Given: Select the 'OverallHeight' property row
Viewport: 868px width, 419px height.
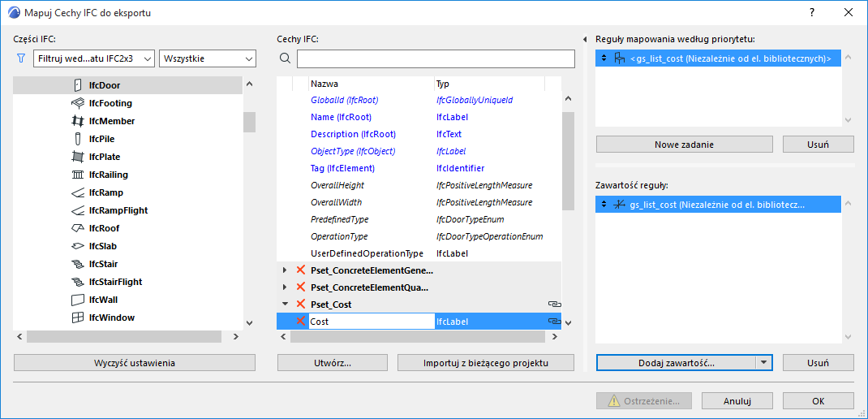Looking at the screenshot, I should click(419, 185).
